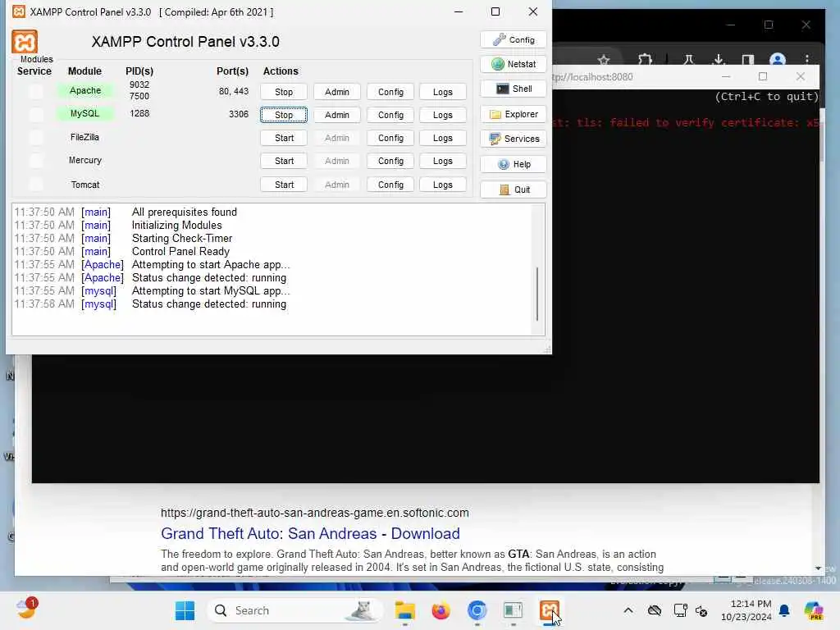Stop the MySQL module
This screenshot has height=630, width=840.
pyautogui.click(x=284, y=115)
